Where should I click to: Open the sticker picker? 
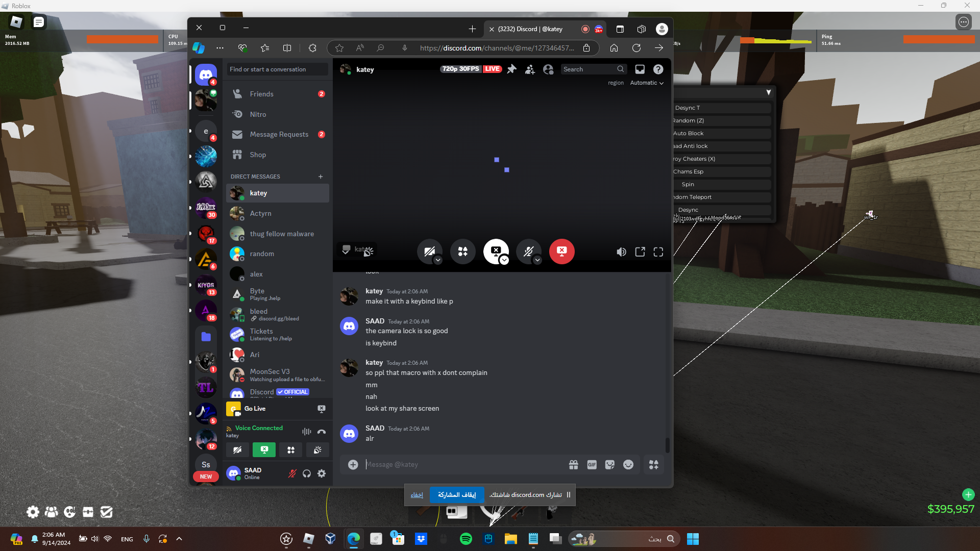click(x=610, y=465)
